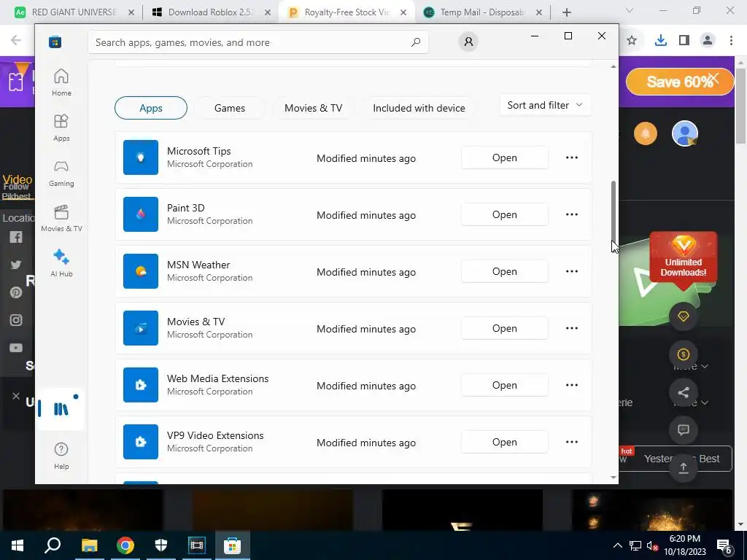
Task: Click the Microsoft Tips app icon
Action: point(141,157)
